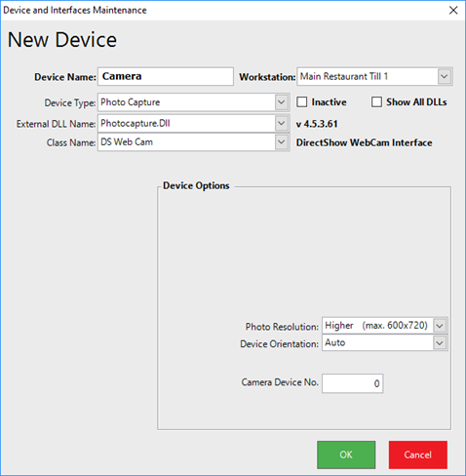
Task: Expand the Device Orientation dropdown arrow
Action: (440, 343)
